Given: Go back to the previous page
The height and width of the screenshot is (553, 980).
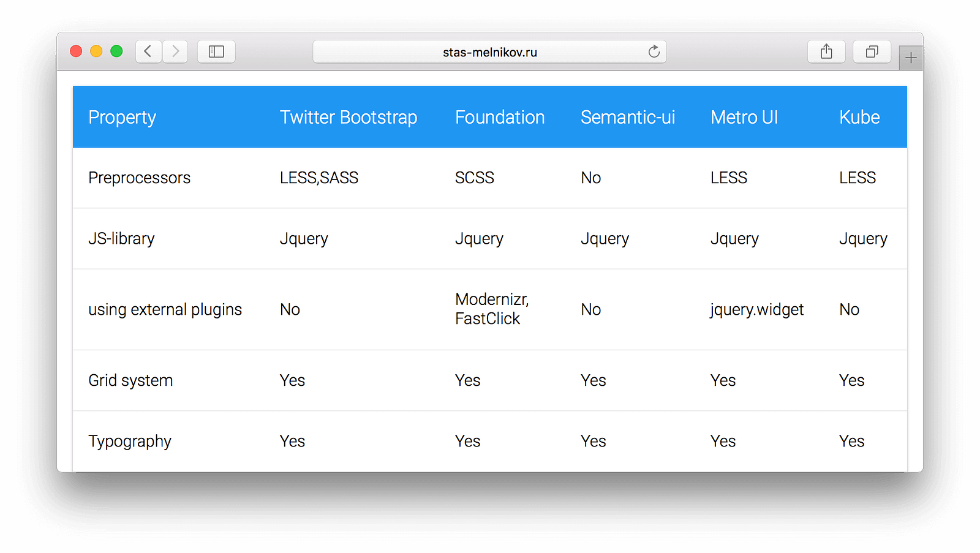Looking at the screenshot, I should (x=148, y=51).
